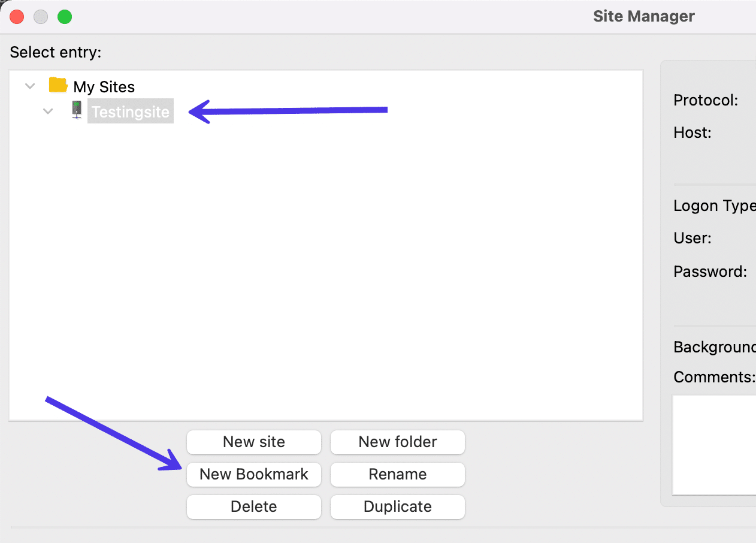Select the My Sites folder entry
Screen dimensions: 756x543
click(104, 86)
